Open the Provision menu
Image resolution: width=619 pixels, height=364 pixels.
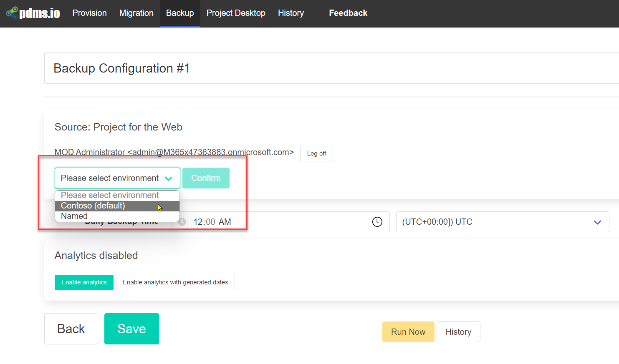[x=90, y=13]
